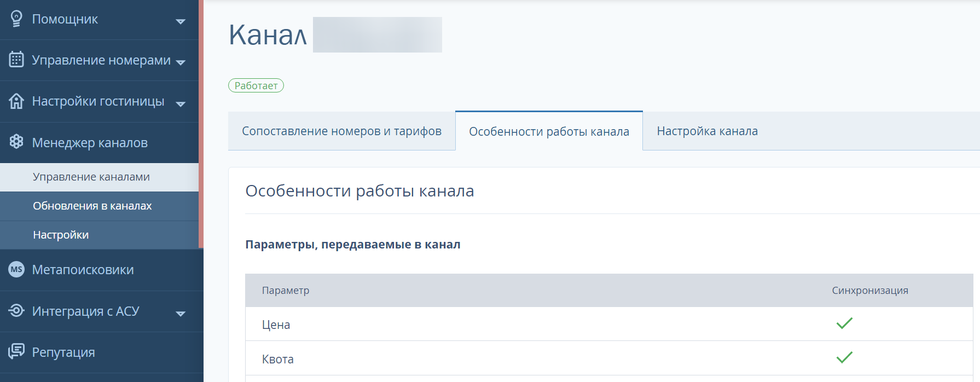
Task: Click the green checkmark in the Цена row
Action: 844,323
